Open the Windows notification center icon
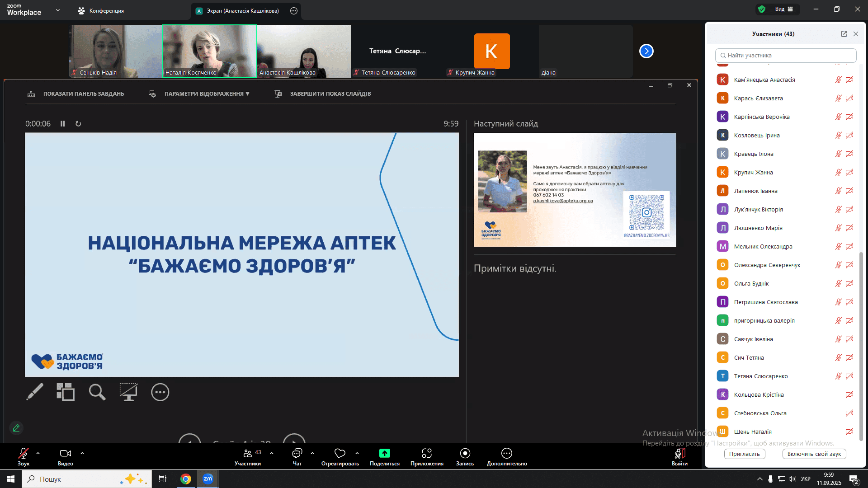The width and height of the screenshot is (868, 488). click(854, 479)
